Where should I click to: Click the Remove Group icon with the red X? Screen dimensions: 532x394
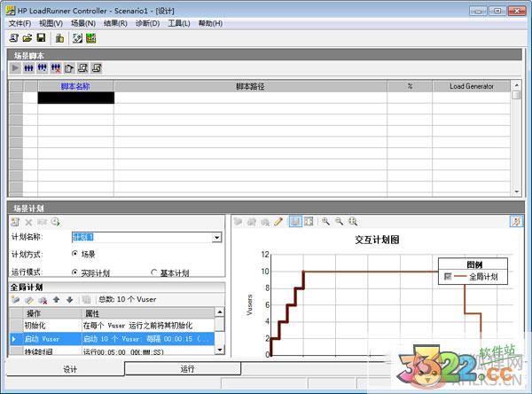[x=56, y=68]
